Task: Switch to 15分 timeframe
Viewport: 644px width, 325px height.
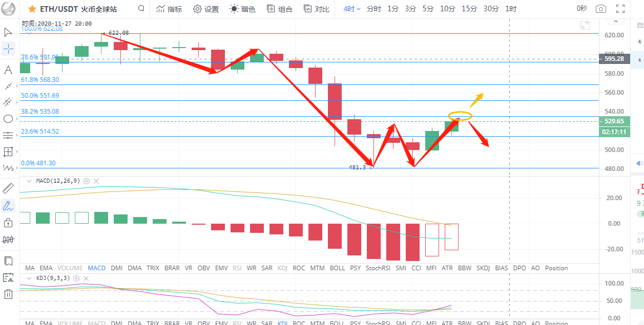Action: (x=469, y=9)
